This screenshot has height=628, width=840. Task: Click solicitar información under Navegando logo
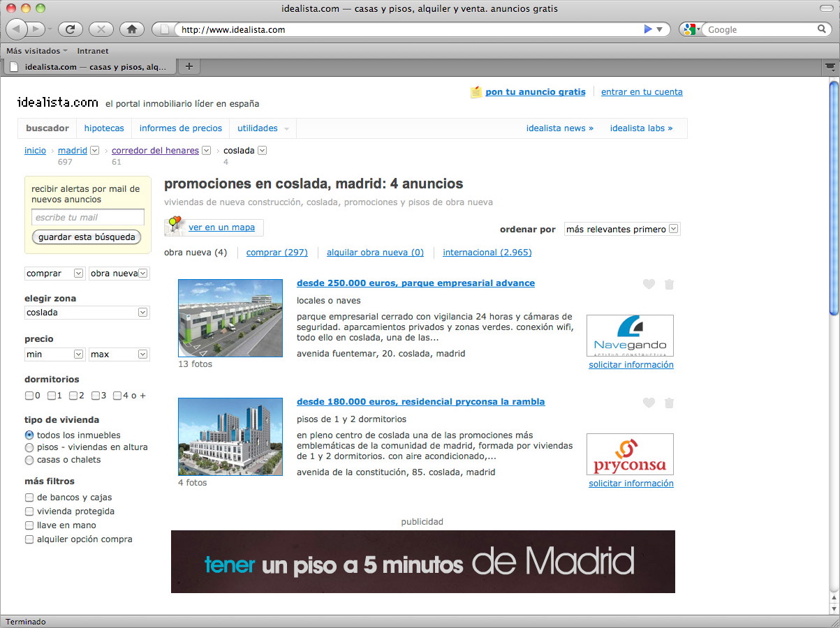coord(631,365)
